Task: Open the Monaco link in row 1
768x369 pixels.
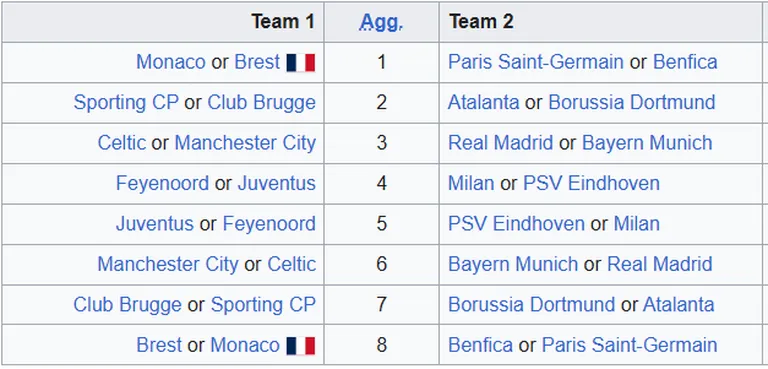Action: (170, 62)
